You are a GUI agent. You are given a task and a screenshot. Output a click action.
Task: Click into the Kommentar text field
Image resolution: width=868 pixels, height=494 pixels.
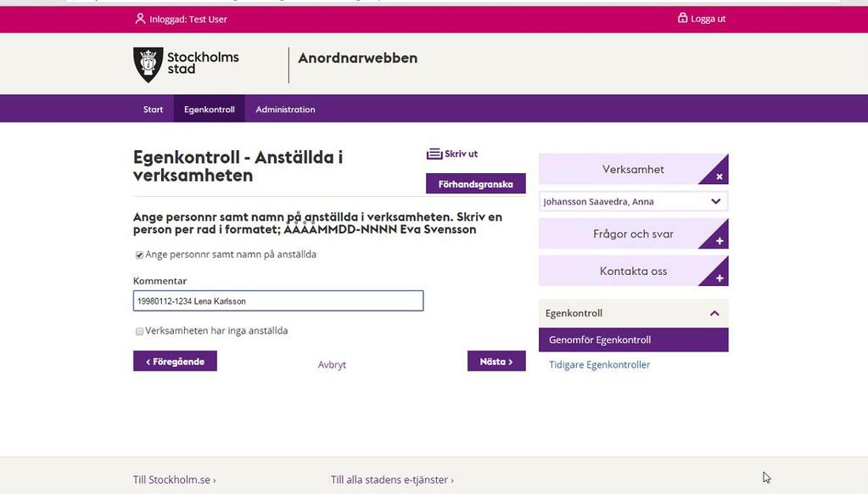point(278,300)
